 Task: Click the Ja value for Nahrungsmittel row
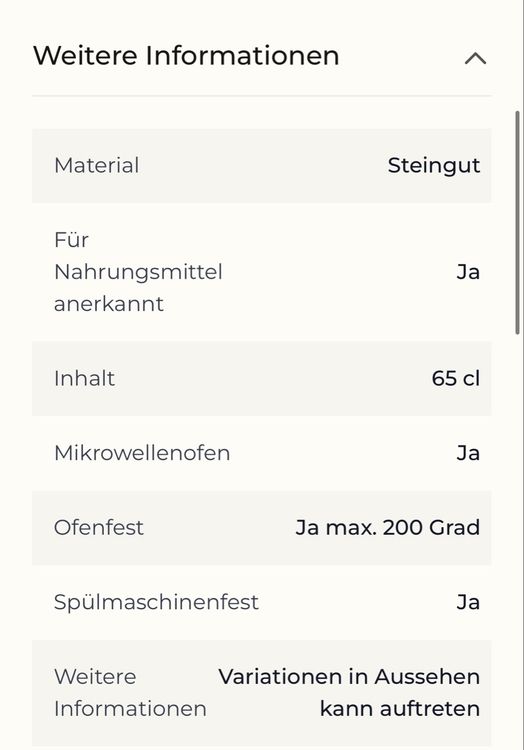[x=468, y=272]
